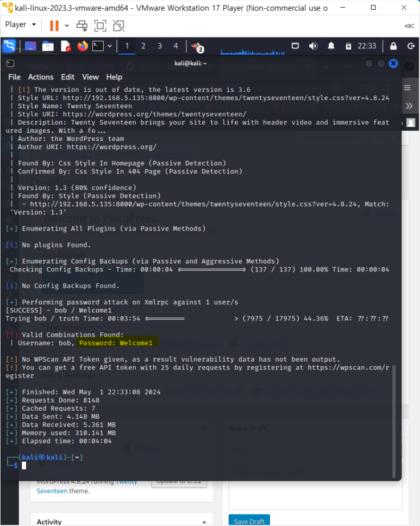Open the VMware Player menu dropdown
The width and height of the screenshot is (420, 526).
coord(20,25)
